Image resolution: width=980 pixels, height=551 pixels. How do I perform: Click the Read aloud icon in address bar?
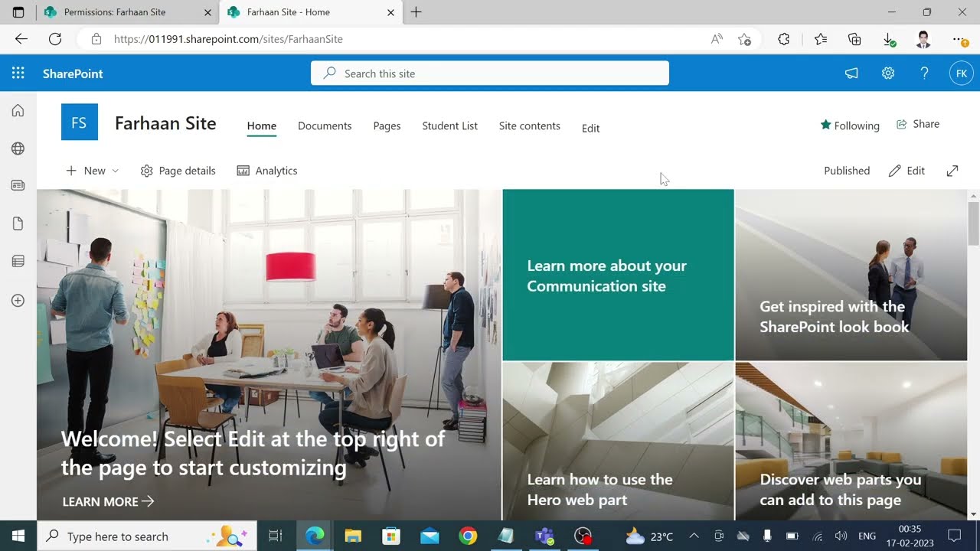717,39
